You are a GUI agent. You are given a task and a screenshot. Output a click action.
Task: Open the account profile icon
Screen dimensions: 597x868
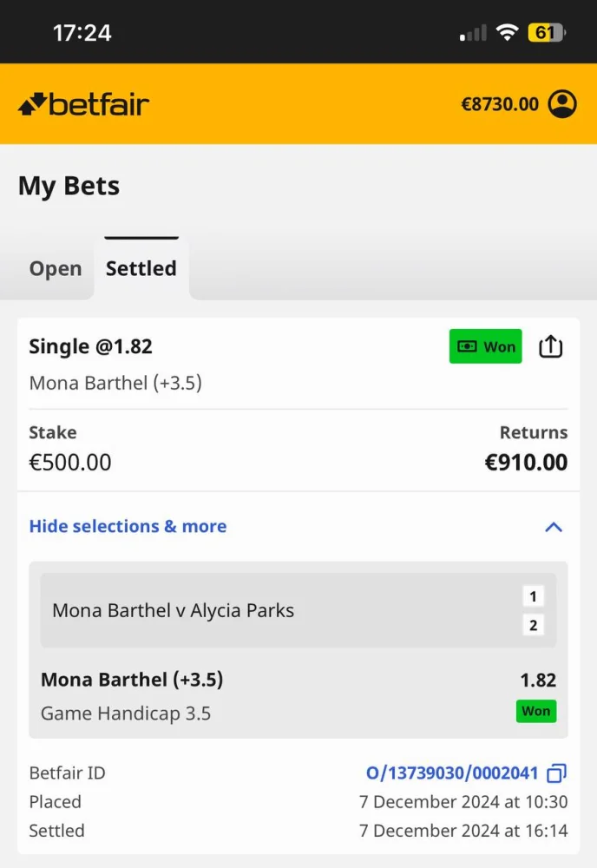pyautogui.click(x=562, y=104)
